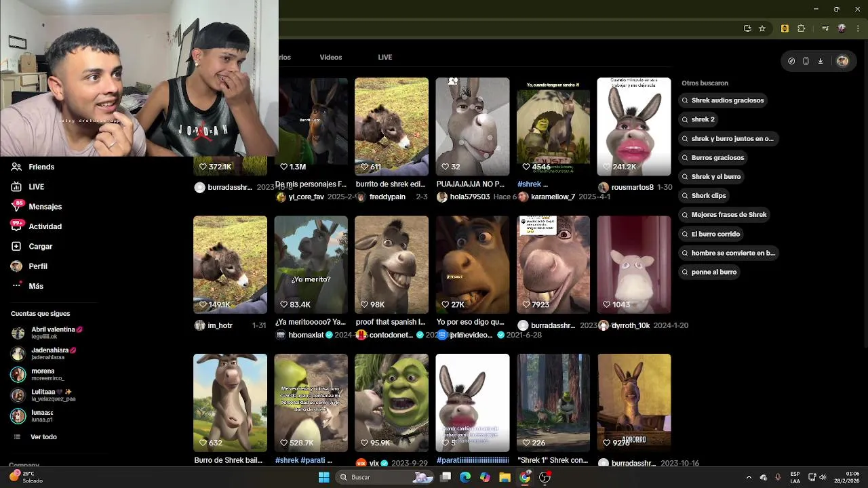This screenshot has width=868, height=488.
Task: Open OBS Studio from the taskbar
Action: point(545,477)
